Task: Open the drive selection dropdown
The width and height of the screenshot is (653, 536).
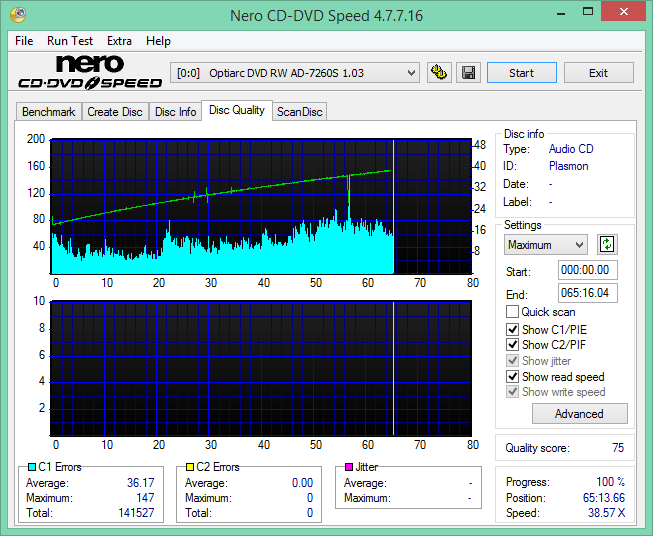Action: point(294,73)
